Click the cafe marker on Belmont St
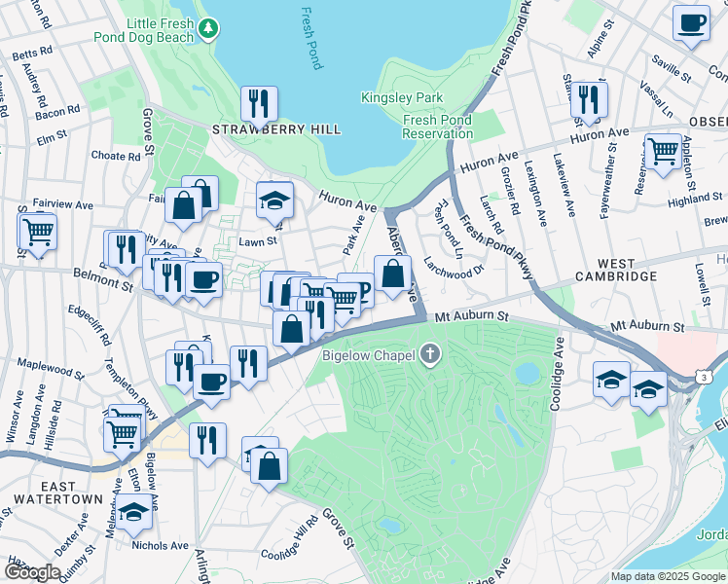The width and height of the screenshot is (728, 584). [x=203, y=281]
